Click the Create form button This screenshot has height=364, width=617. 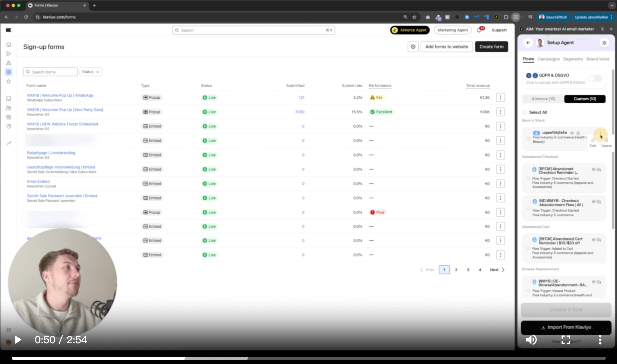(x=491, y=47)
